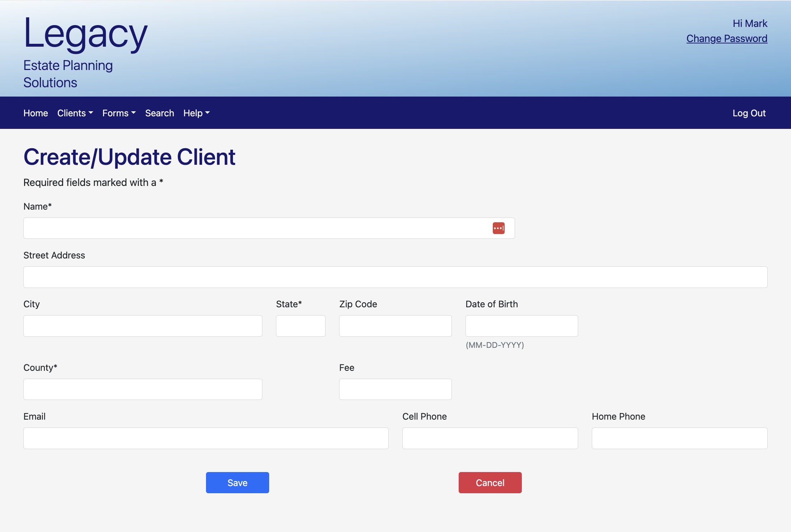791x532 pixels.
Task: Click the Date of Birth field
Action: pyautogui.click(x=521, y=326)
